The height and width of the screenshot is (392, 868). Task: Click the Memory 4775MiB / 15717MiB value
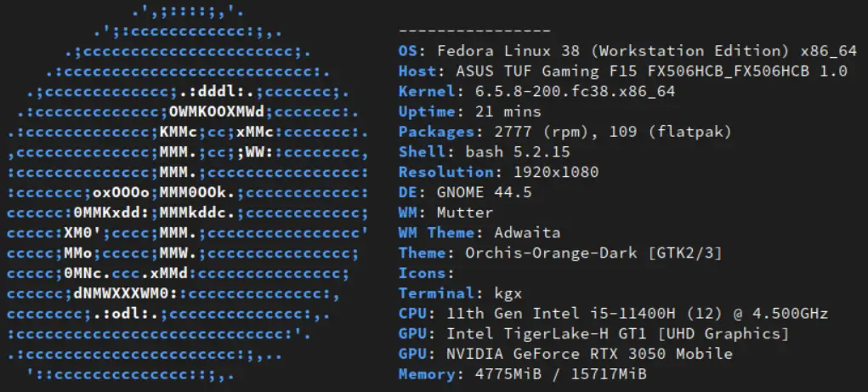click(560, 374)
